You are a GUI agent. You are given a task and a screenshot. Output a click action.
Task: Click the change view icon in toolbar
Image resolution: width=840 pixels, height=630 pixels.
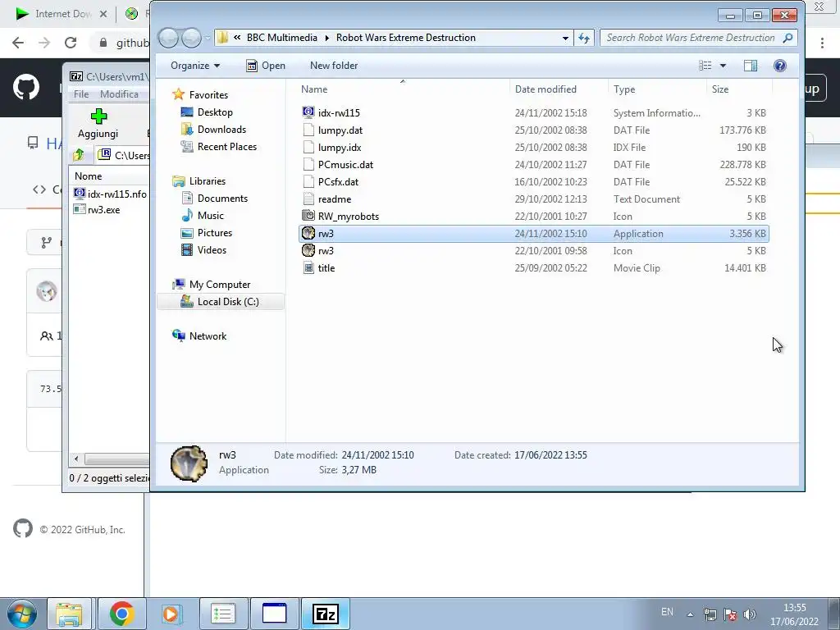click(705, 66)
